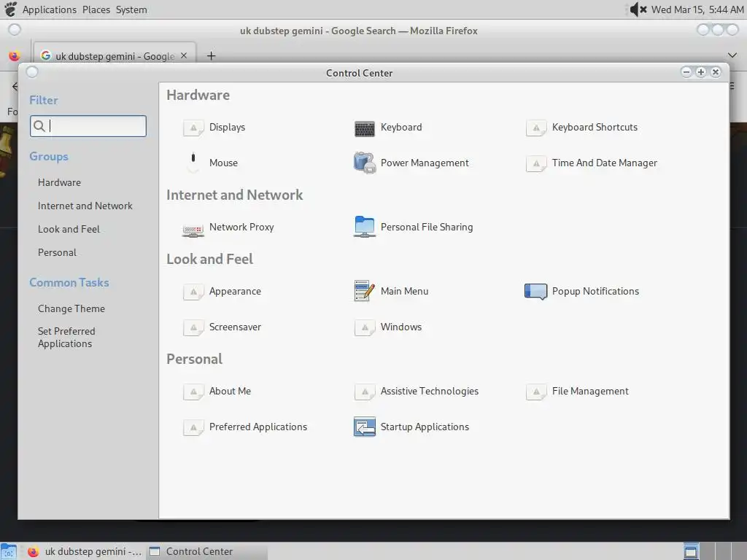
Task: Open the Windows settings icon
Action: [365, 327]
